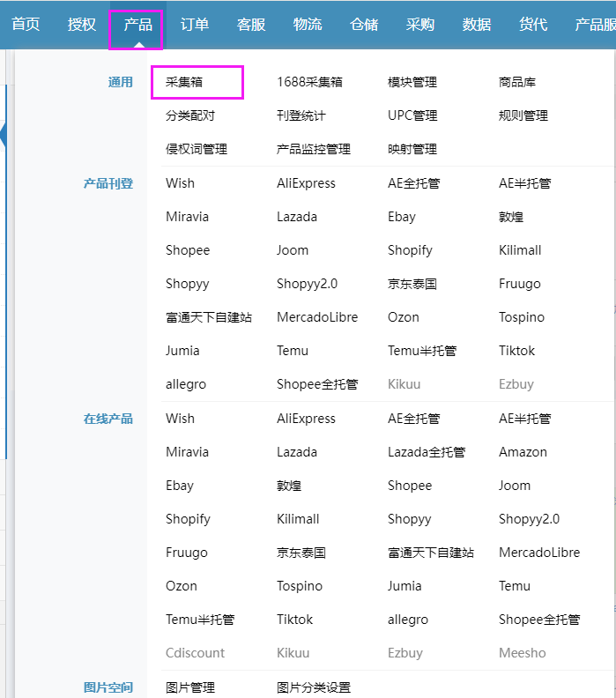Viewport: 616px width, 698px height.
Task: Open Ebay under 在线产品
Action: click(180, 486)
